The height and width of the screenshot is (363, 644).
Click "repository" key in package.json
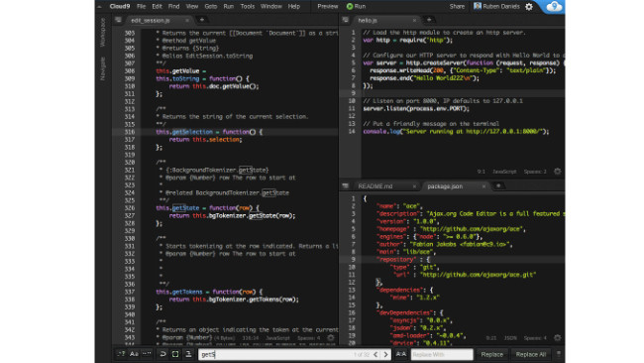click(396, 260)
